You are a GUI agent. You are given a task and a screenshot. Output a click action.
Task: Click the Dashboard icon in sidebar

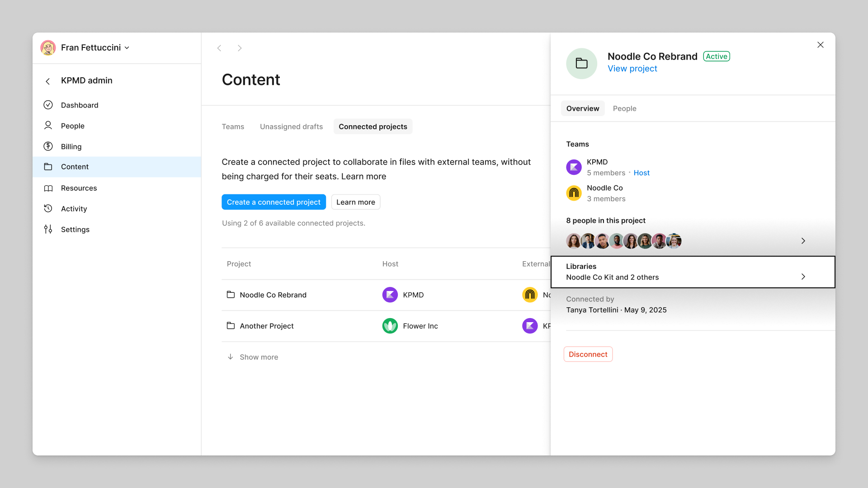click(x=49, y=105)
